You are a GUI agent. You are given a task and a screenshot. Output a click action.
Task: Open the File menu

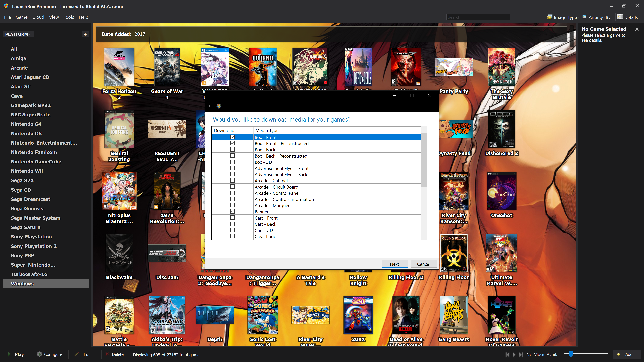tap(8, 17)
